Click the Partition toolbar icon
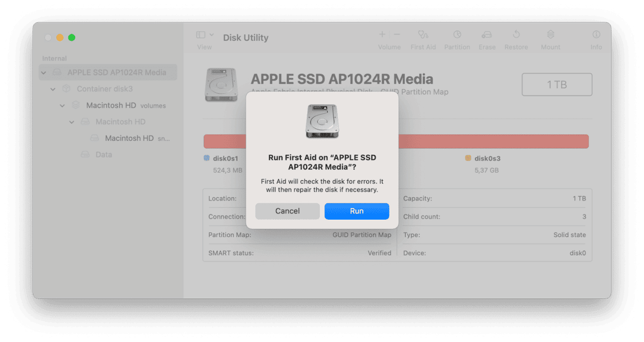The width and height of the screenshot is (644, 342). click(457, 35)
